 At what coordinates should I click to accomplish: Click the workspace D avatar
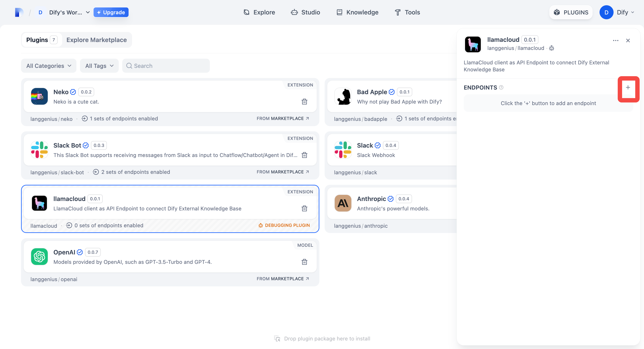40,12
